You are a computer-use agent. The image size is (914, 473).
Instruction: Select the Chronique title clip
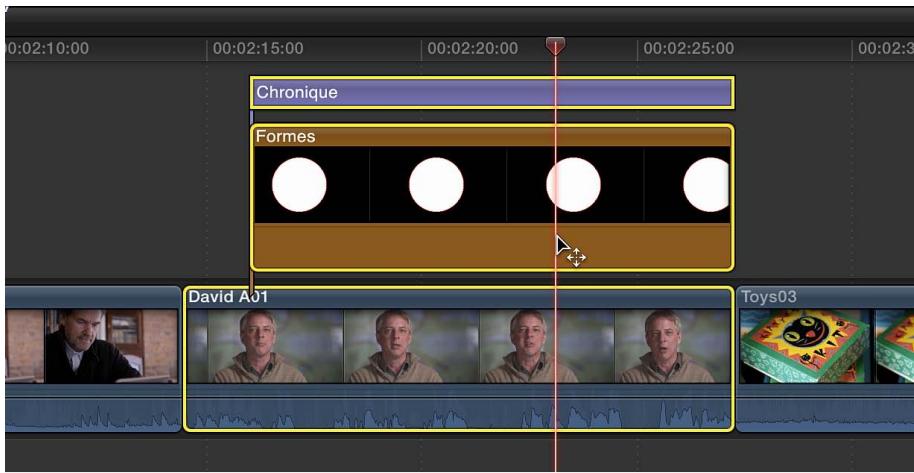tap(492, 92)
